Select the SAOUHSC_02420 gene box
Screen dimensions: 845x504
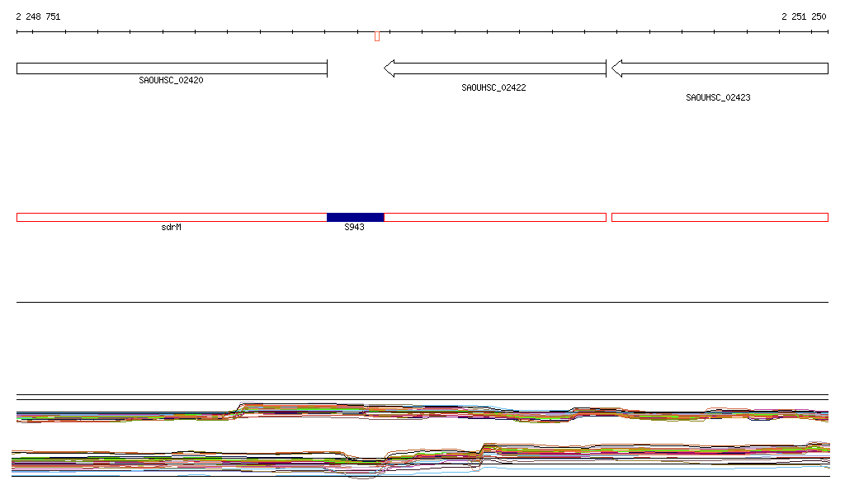[172, 68]
